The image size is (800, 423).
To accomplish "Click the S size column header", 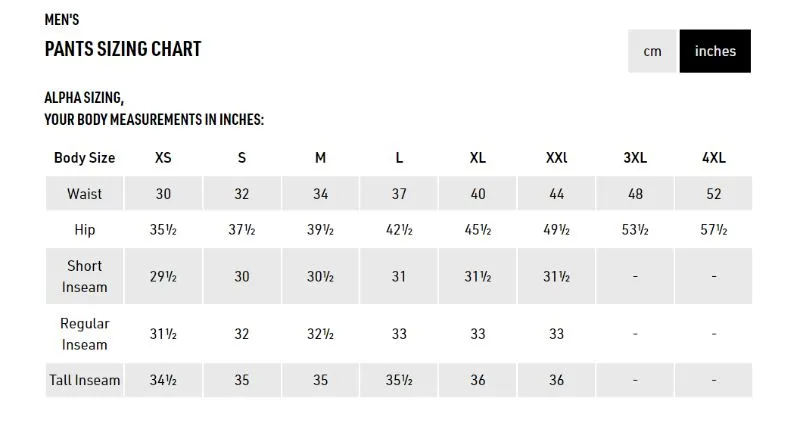I will click(242, 158).
